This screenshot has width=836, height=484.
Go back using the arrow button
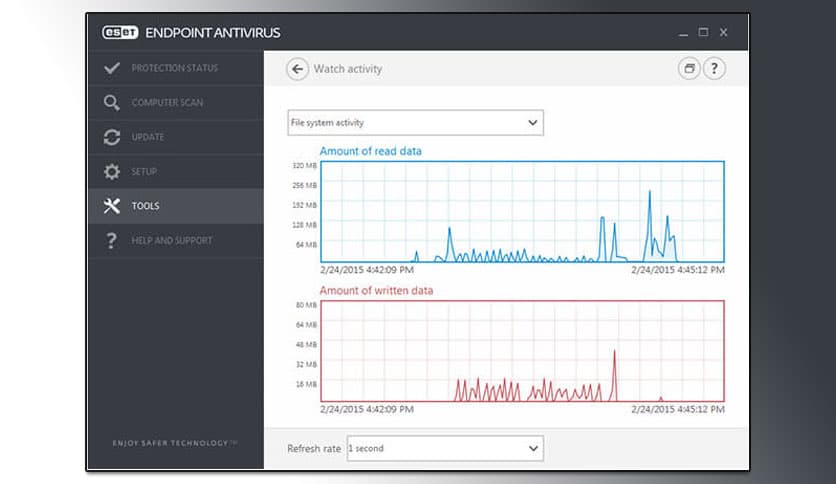[298, 69]
